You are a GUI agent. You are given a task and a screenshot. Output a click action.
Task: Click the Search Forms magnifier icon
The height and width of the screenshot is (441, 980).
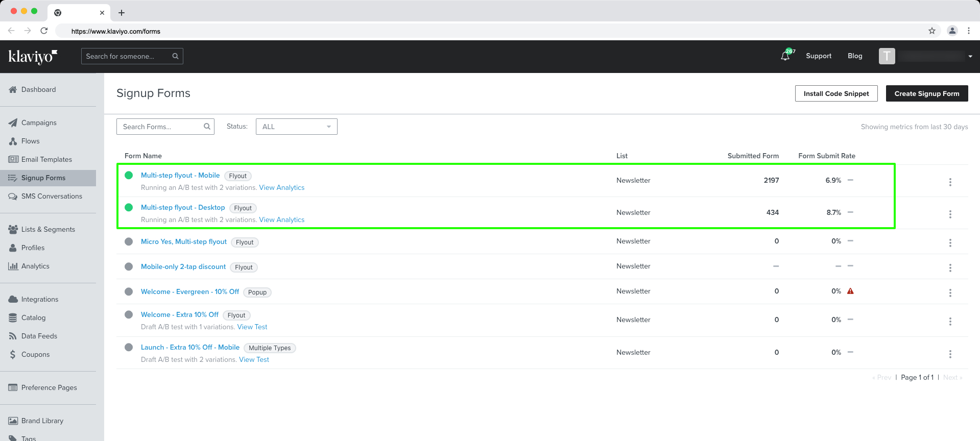click(x=207, y=127)
